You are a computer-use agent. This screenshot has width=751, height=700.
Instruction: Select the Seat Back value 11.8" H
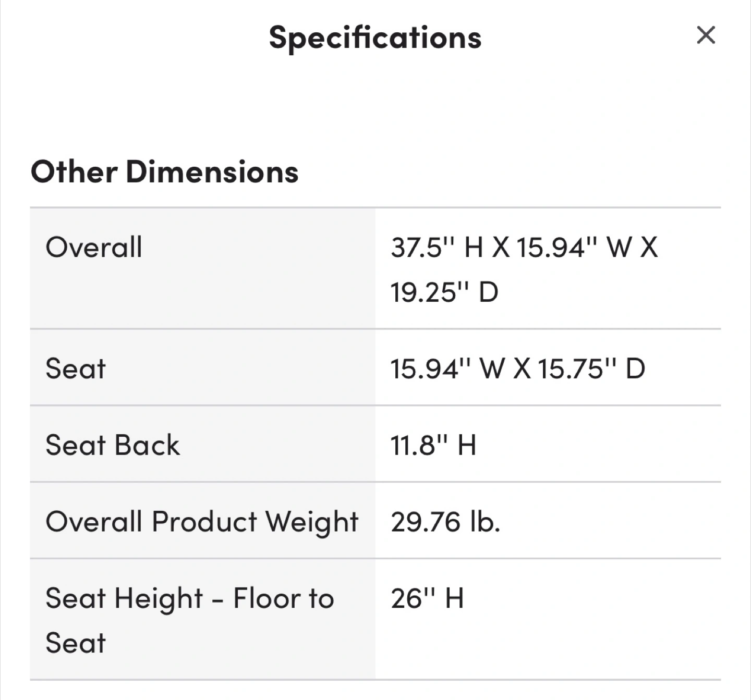click(x=434, y=445)
